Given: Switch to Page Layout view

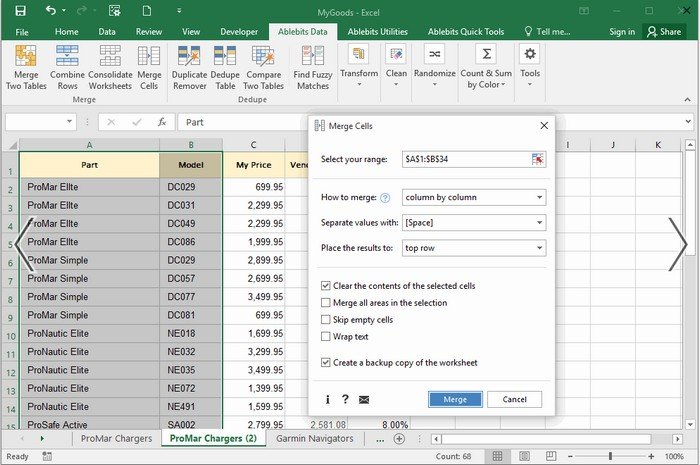Looking at the screenshot, I should tap(525, 456).
